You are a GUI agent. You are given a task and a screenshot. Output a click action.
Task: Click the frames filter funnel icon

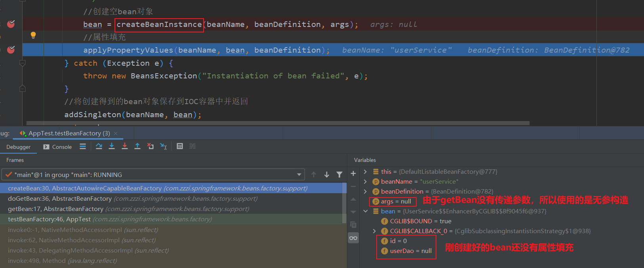(339, 175)
